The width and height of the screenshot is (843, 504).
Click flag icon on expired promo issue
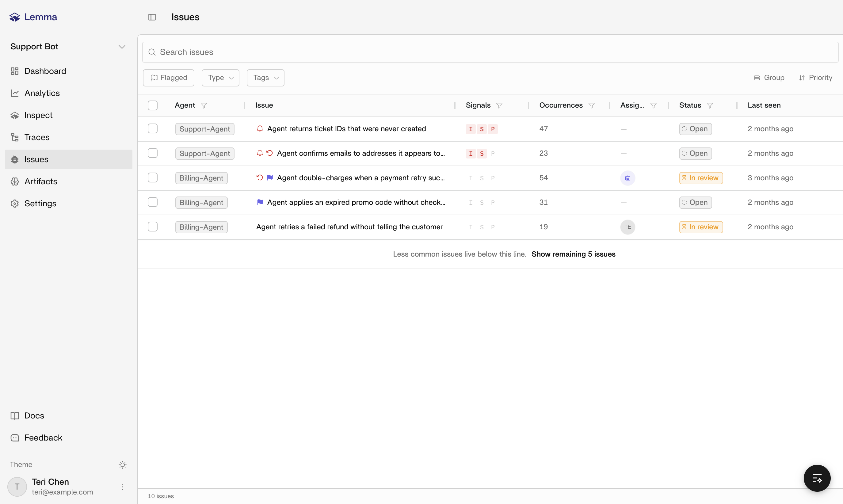tap(260, 202)
